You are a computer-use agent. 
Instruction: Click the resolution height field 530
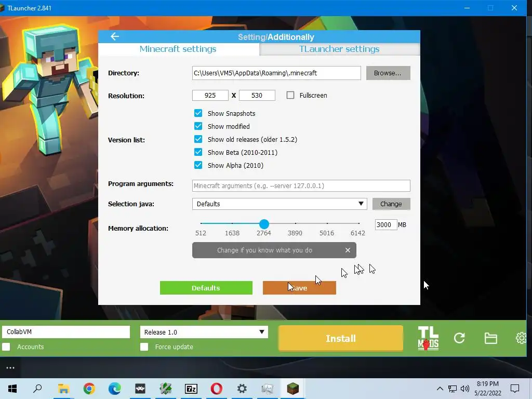(x=257, y=96)
